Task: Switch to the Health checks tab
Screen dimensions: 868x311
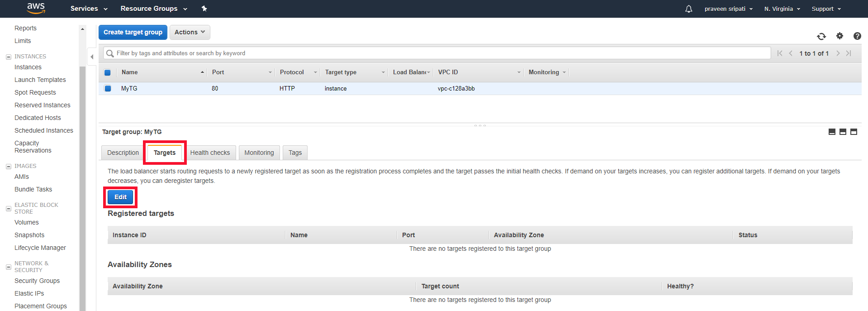Action: click(x=210, y=153)
